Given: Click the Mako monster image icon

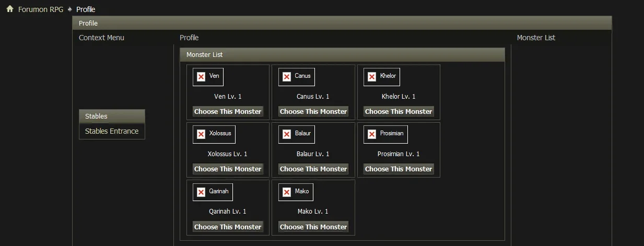Looking at the screenshot, I should [x=296, y=192].
